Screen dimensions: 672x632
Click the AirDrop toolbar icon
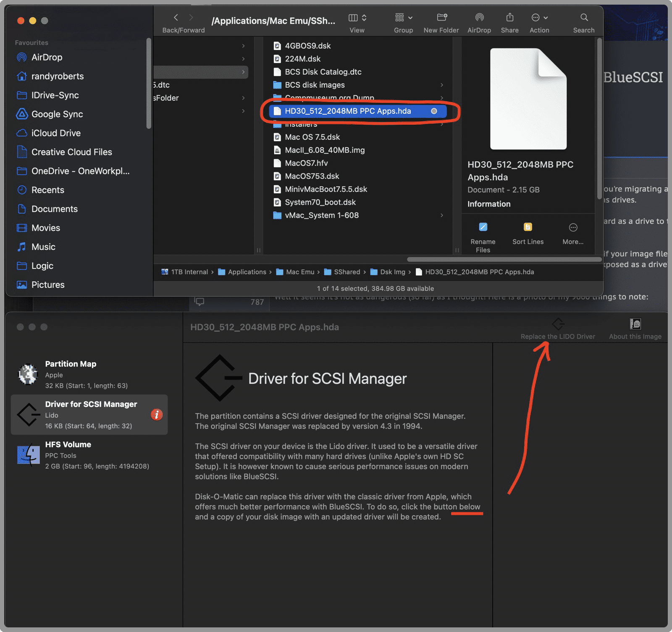[x=479, y=18]
